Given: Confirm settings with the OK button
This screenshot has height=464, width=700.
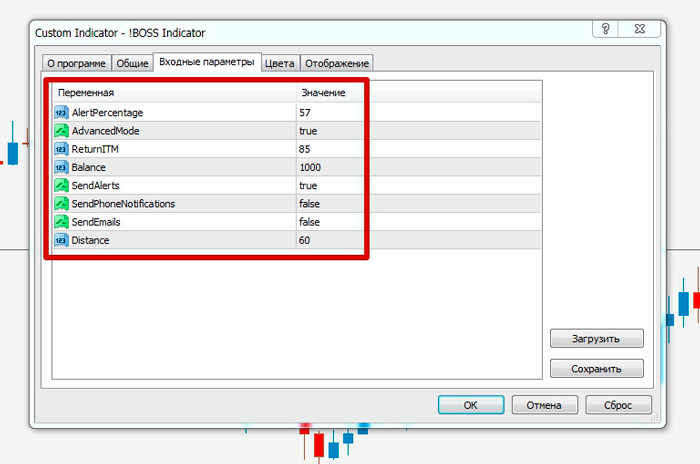Looking at the screenshot, I should [x=470, y=405].
